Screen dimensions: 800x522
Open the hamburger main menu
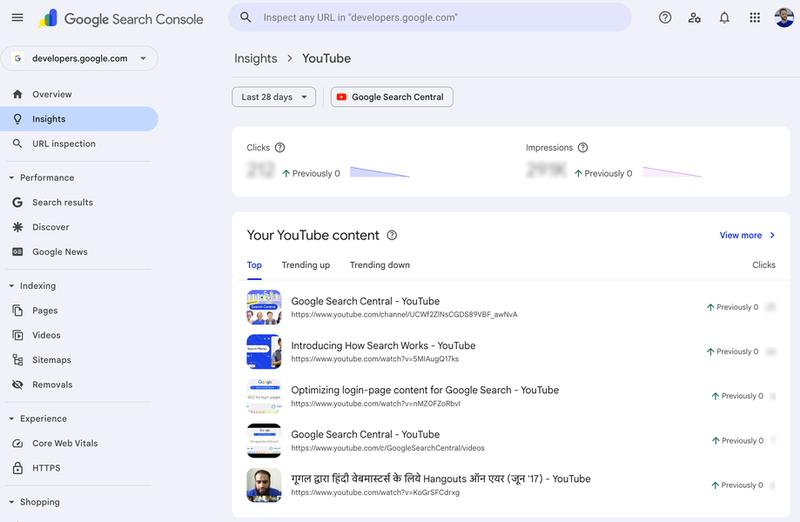point(17,18)
